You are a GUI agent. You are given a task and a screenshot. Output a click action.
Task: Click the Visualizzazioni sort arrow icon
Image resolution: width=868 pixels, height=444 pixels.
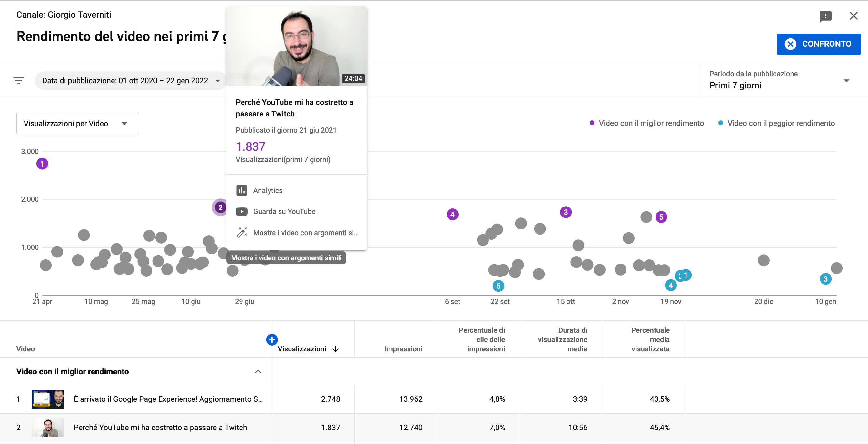[x=335, y=349]
